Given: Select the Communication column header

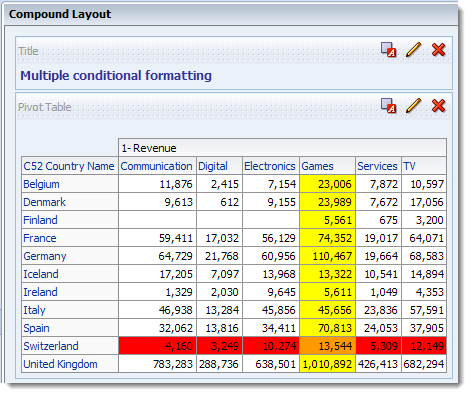Looking at the screenshot, I should pos(156,166).
